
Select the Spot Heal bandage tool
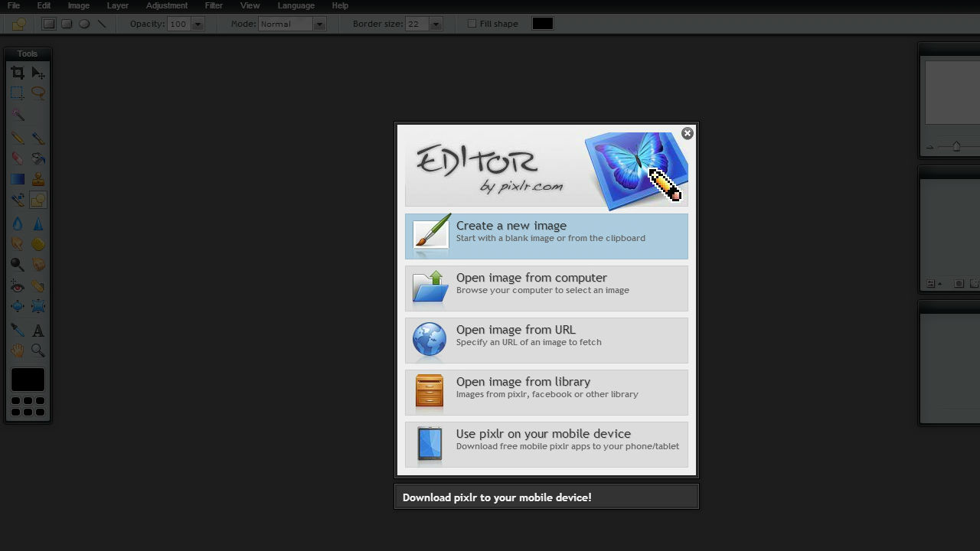point(38,285)
